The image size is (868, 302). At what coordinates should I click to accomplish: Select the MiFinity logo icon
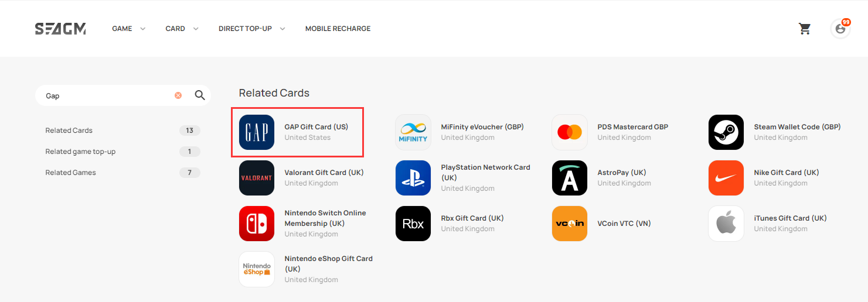[413, 132]
